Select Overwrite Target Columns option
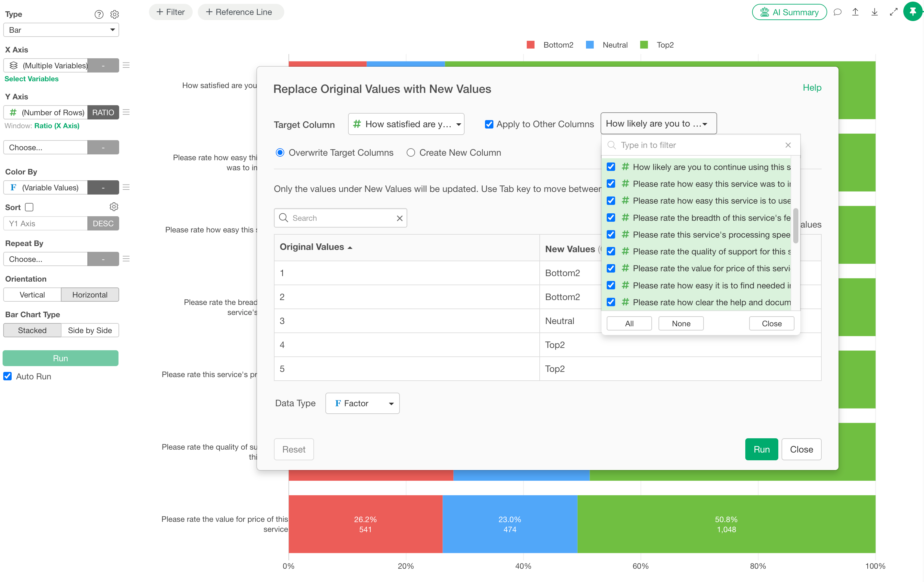This screenshot has width=924, height=582. pos(280,152)
